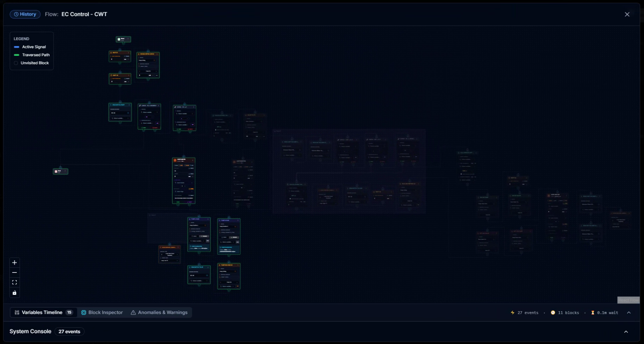Image resolution: width=644 pixels, height=344 pixels.
Task: Click the lightning 27 events stat
Action: [524, 313]
